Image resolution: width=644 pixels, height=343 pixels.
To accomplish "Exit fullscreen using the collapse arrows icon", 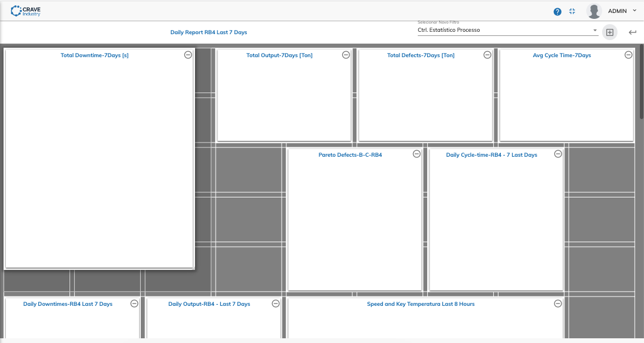I will [572, 12].
